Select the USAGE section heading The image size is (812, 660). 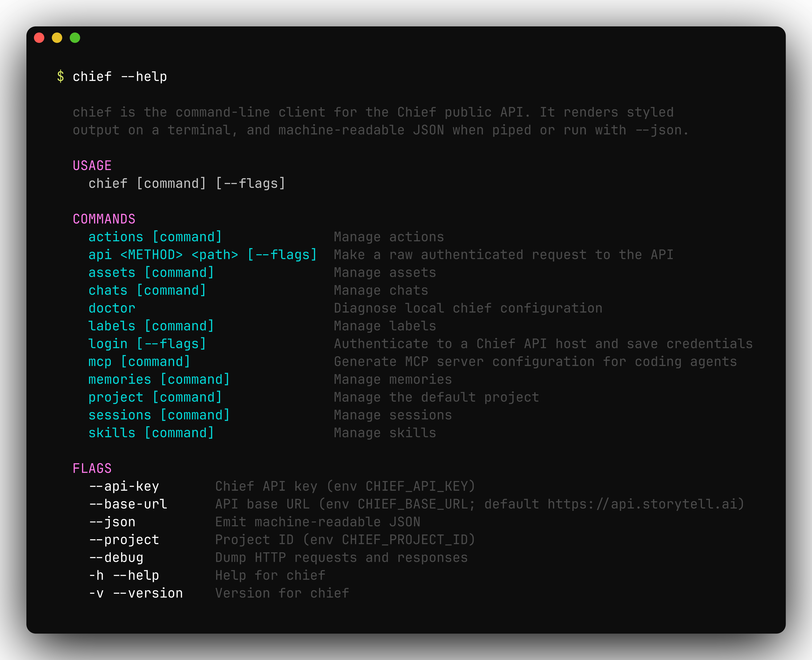(x=92, y=165)
